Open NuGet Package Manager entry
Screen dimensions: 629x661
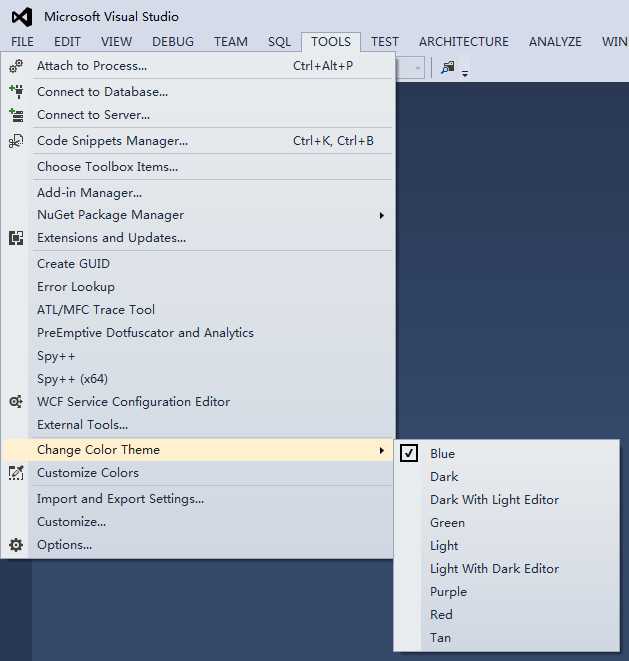[198, 215]
